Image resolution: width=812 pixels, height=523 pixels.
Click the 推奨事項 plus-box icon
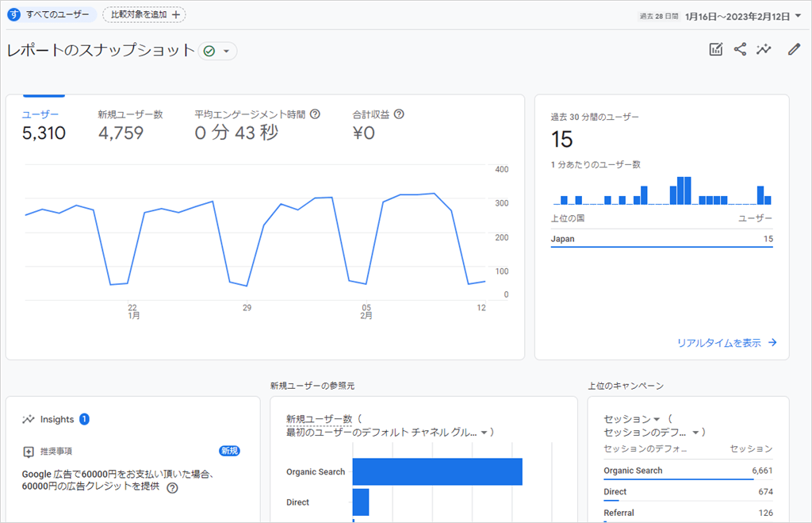[x=29, y=452]
